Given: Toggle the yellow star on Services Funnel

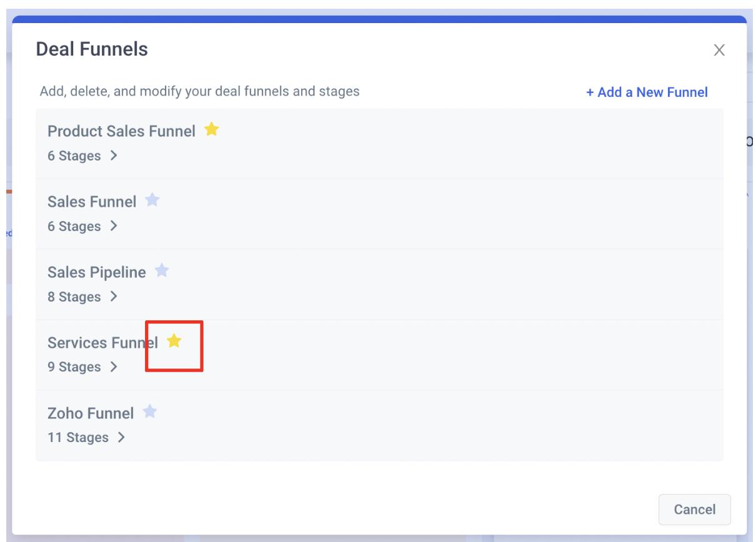Looking at the screenshot, I should point(174,341).
